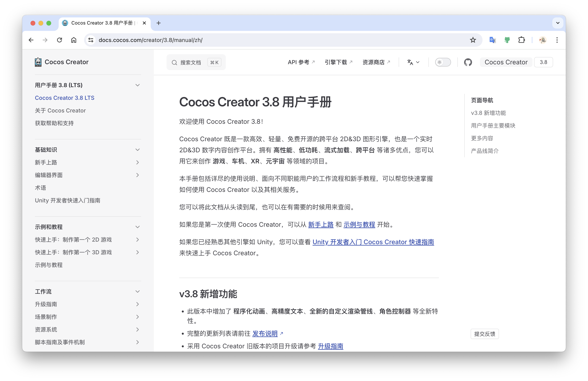Toggle the light/dark theme switch

(443, 62)
